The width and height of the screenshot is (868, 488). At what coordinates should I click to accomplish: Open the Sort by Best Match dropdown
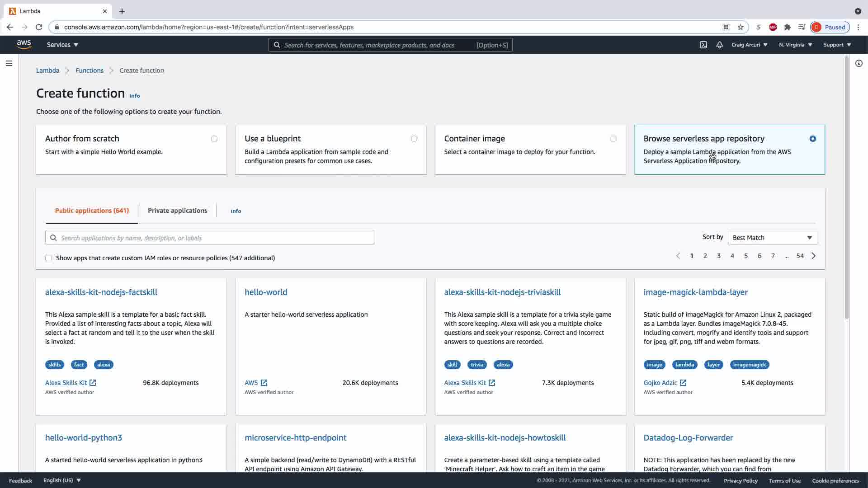point(772,238)
